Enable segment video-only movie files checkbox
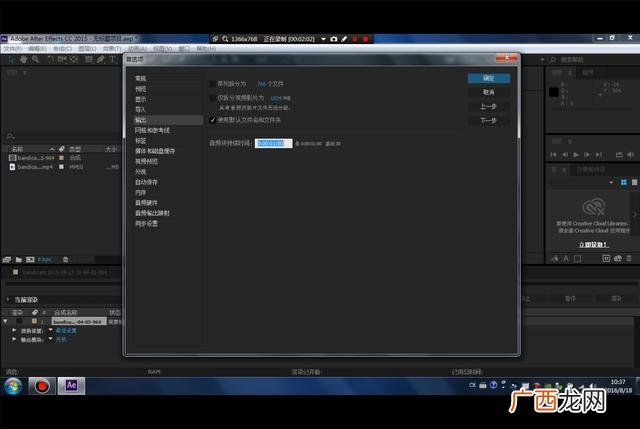This screenshot has width=640, height=429. coord(213,98)
